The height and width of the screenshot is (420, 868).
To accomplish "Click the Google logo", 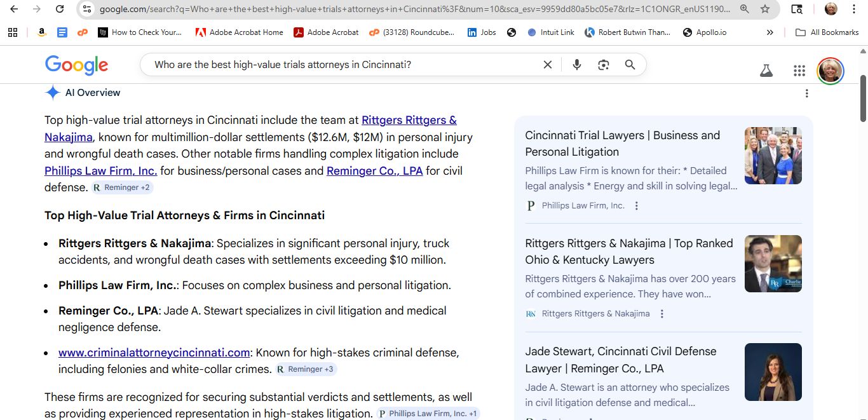I will tap(76, 65).
